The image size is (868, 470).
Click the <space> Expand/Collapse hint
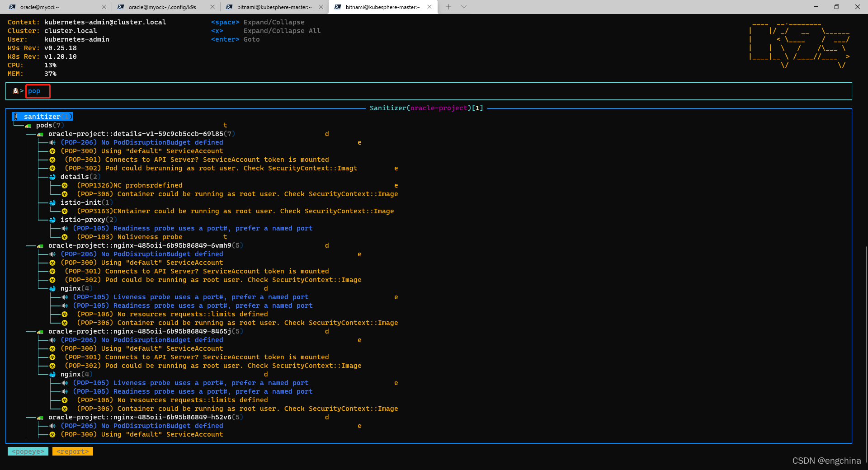(258, 22)
